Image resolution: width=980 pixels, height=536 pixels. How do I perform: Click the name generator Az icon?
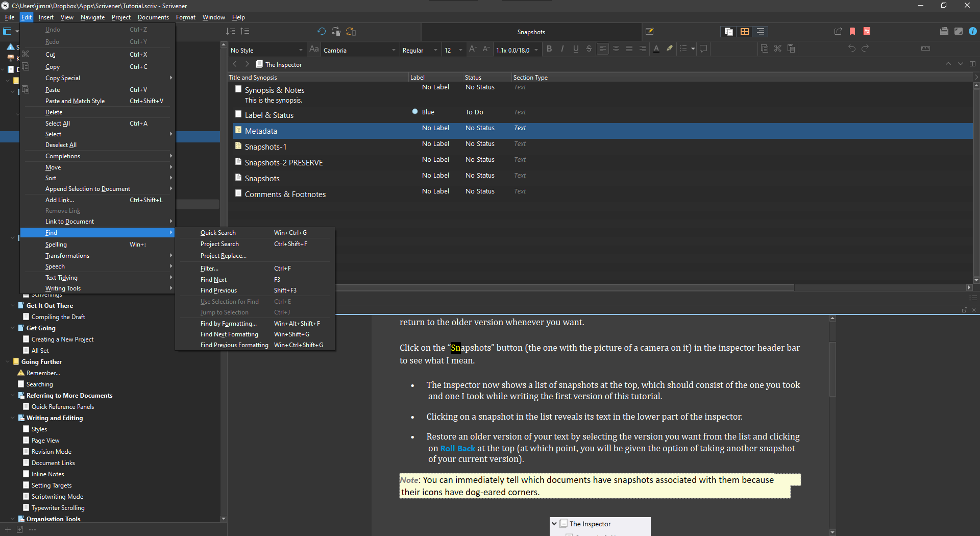[x=866, y=31]
